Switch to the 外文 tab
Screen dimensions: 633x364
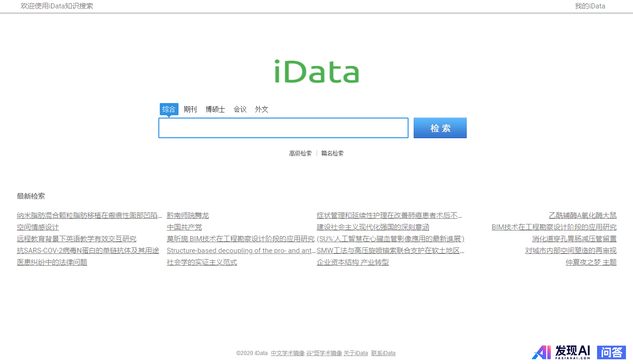(261, 109)
